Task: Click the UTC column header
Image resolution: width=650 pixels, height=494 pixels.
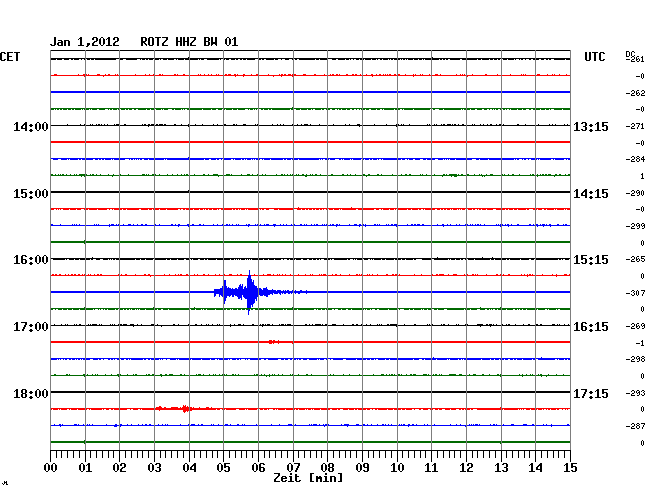Action: tap(594, 56)
